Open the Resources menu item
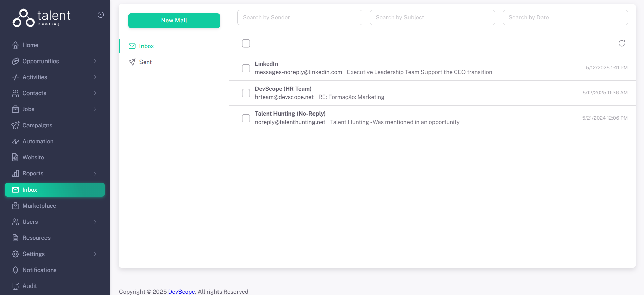Image resolution: width=644 pixels, height=295 pixels. click(36, 238)
